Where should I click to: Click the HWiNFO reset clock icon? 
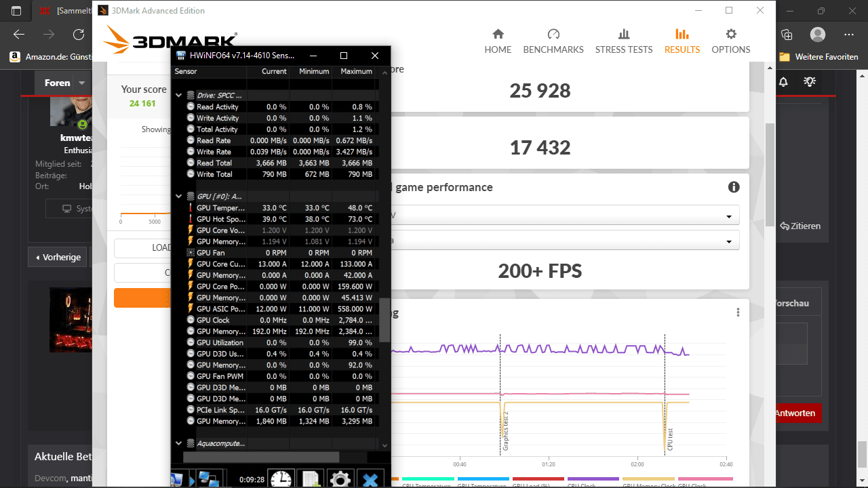pyautogui.click(x=281, y=479)
